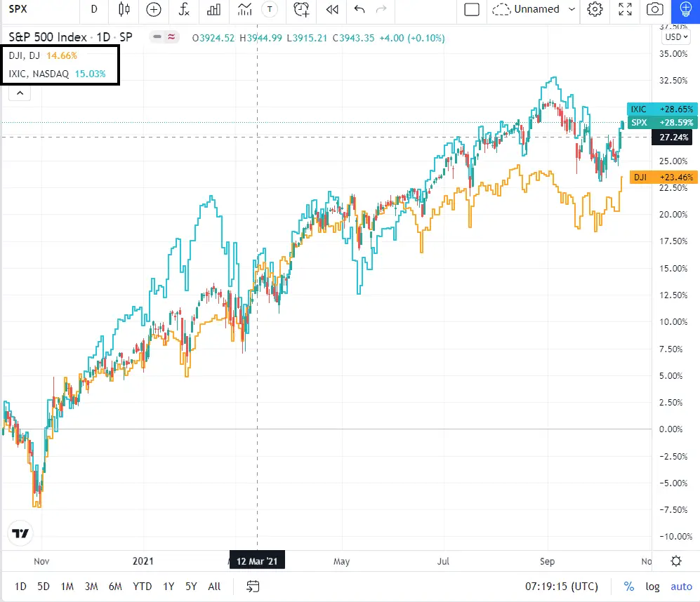Click the TradingView logo on chart
The width and height of the screenshot is (700, 602).
click(x=20, y=533)
